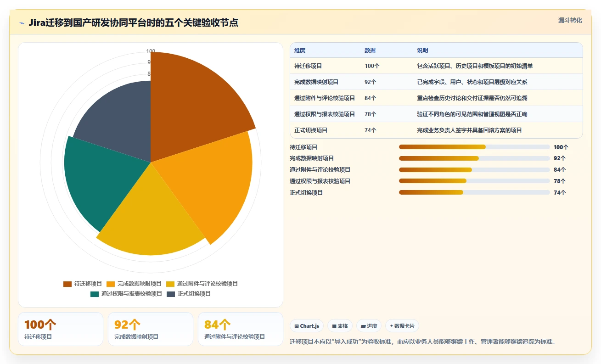The image size is (601, 364).
Task: Click the slate gray chart segment
Action: coord(122,124)
